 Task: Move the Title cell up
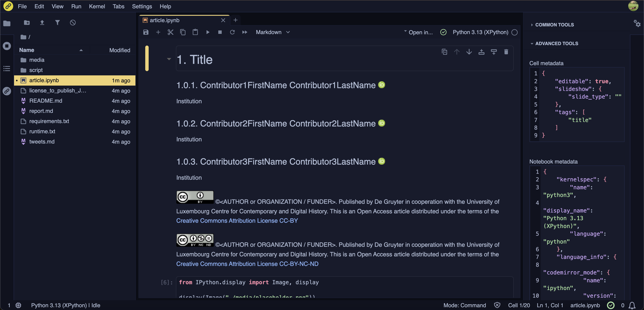point(457,52)
